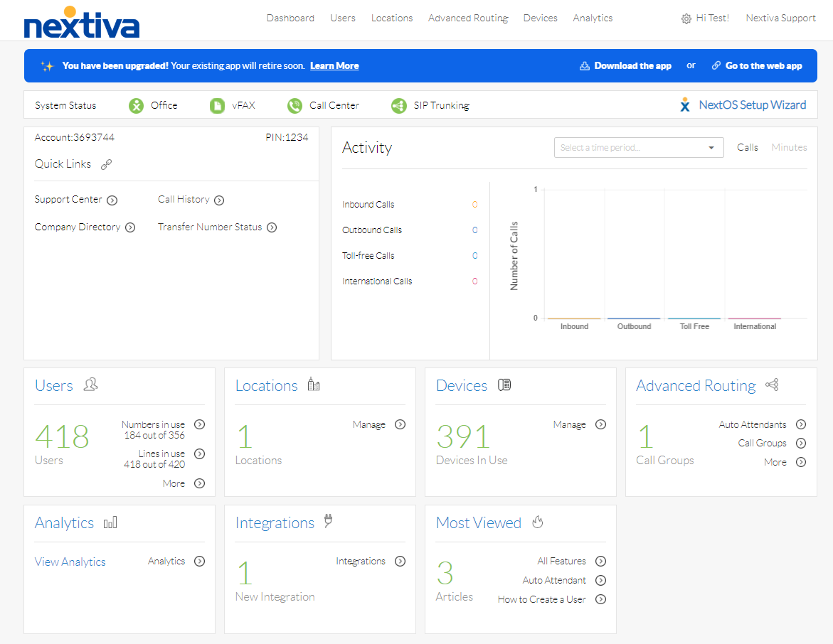Click the Locations building icon
Viewport: 833px width, 644px height.
(314, 385)
